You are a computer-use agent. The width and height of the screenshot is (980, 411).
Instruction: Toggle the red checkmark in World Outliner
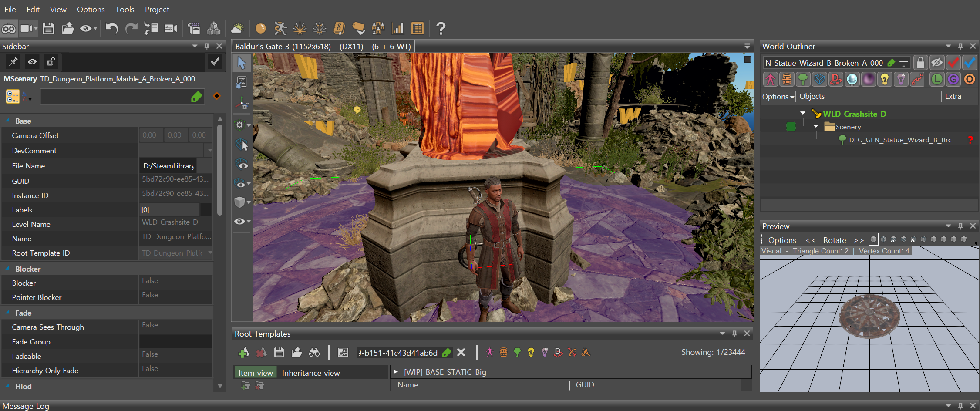pyautogui.click(x=953, y=63)
